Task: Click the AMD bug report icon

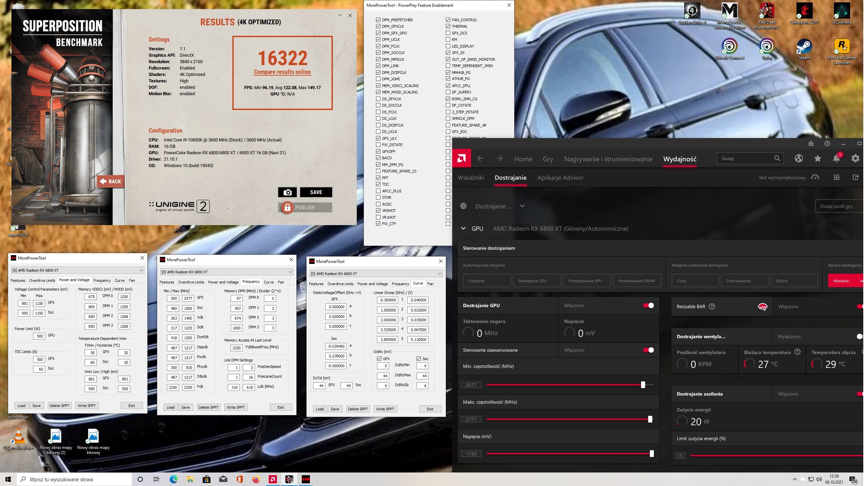Action: tap(811, 144)
